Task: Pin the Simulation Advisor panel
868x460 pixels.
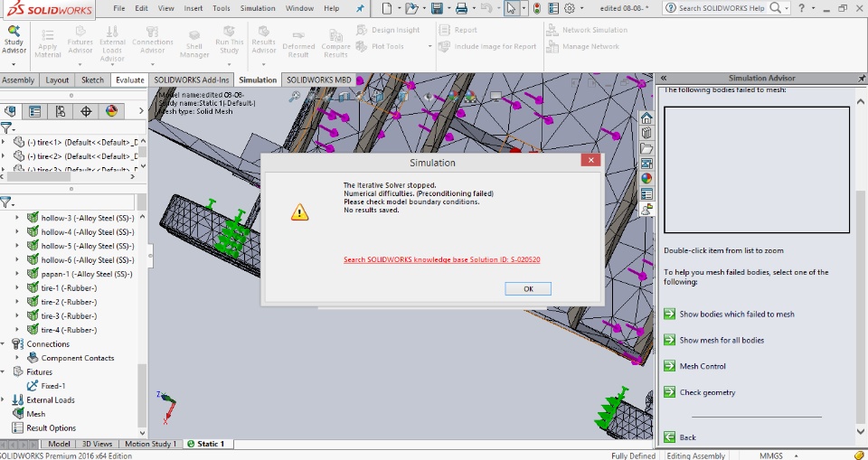Action: coord(862,78)
